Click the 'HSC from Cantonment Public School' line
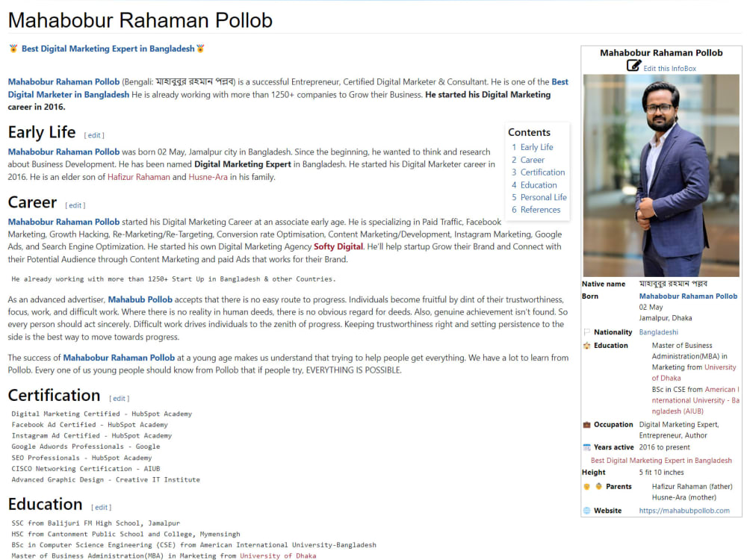 tap(125, 534)
